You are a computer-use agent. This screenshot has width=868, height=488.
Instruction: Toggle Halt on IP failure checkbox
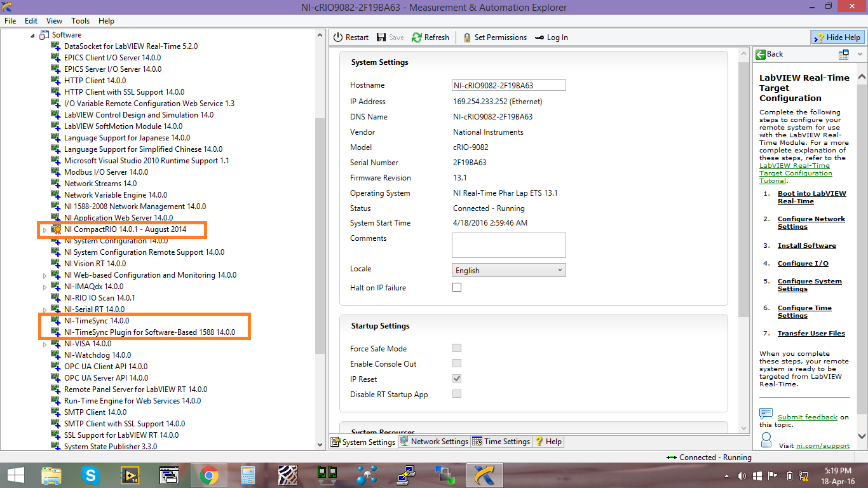point(457,287)
